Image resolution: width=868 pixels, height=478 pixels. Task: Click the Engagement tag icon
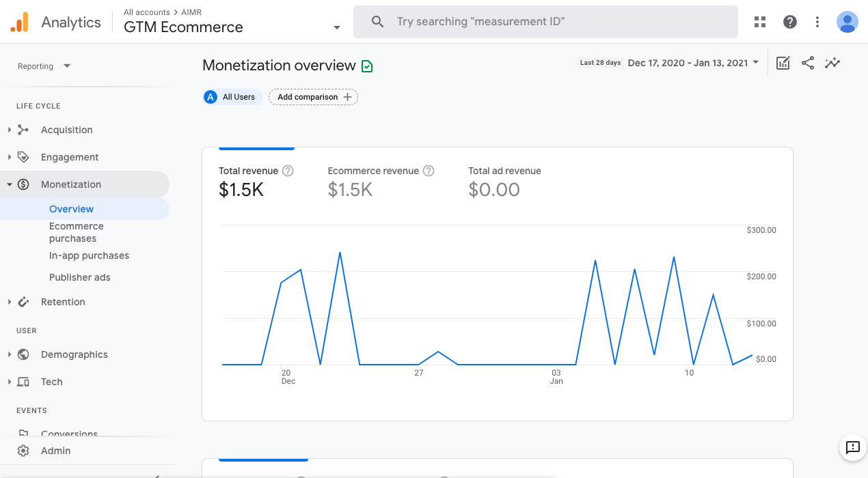pyautogui.click(x=23, y=157)
